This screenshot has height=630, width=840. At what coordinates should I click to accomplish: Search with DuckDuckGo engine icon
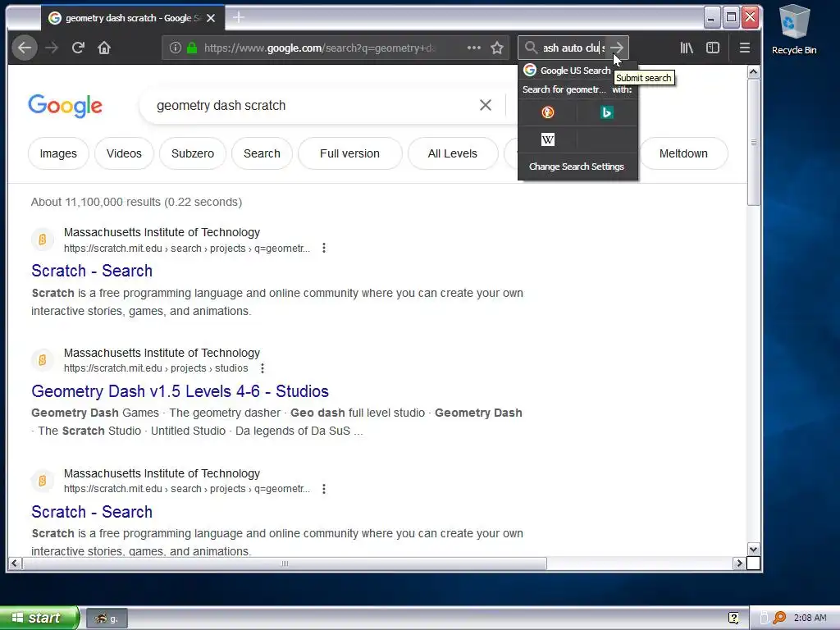pyautogui.click(x=547, y=112)
